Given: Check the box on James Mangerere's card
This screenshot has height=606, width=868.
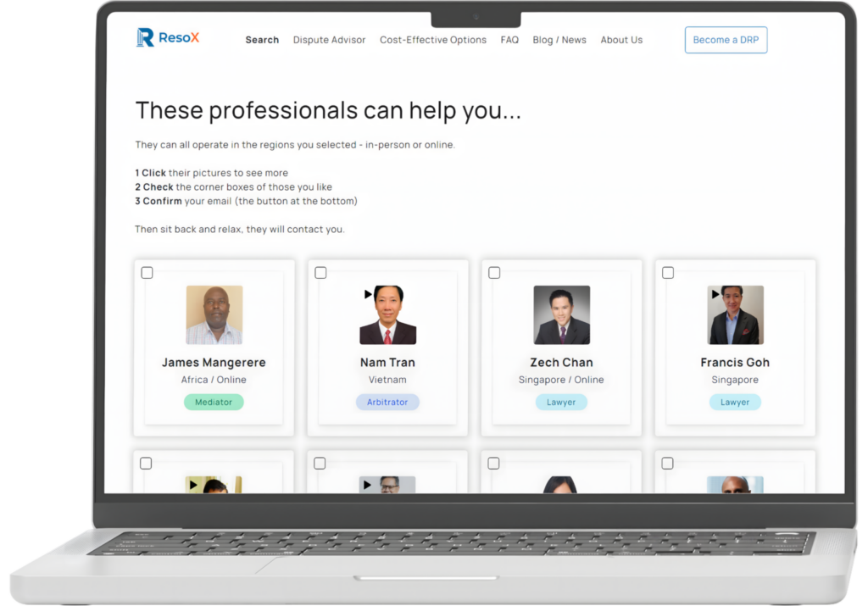Looking at the screenshot, I should (x=147, y=273).
